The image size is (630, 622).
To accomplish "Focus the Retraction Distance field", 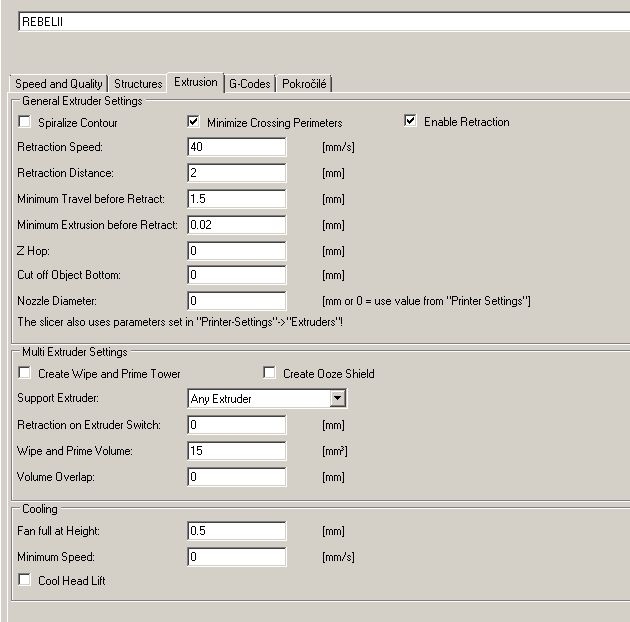I will pos(236,173).
